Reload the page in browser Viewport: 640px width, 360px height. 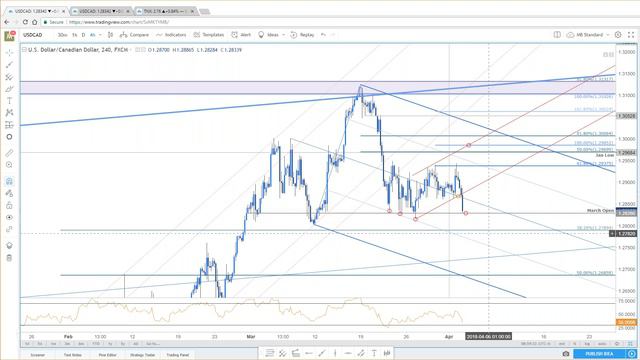pyautogui.click(x=25, y=22)
